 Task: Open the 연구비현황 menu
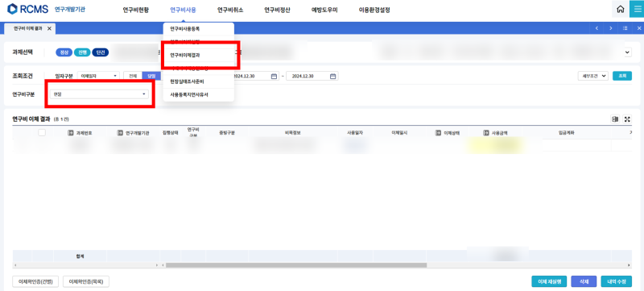pos(135,10)
